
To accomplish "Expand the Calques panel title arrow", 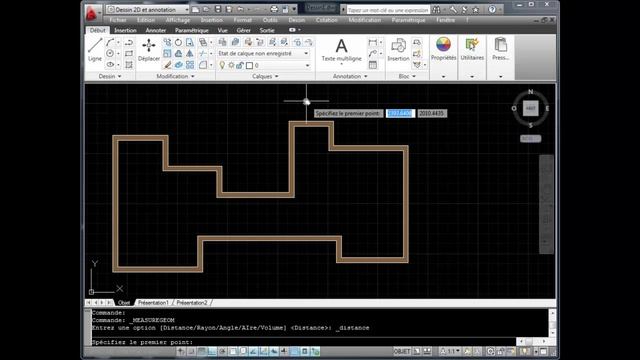I will point(277,76).
